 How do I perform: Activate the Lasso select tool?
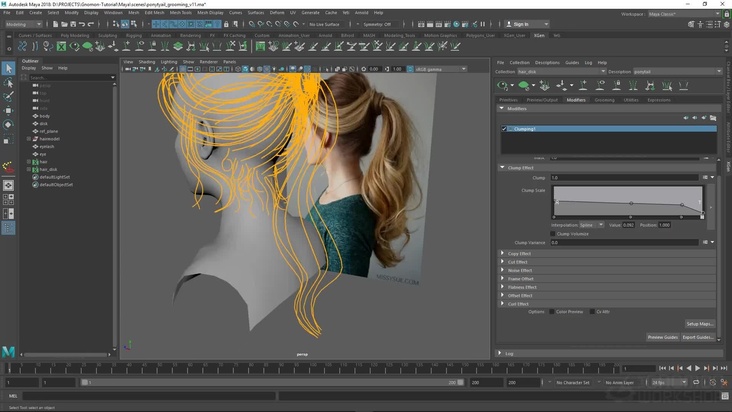8,83
